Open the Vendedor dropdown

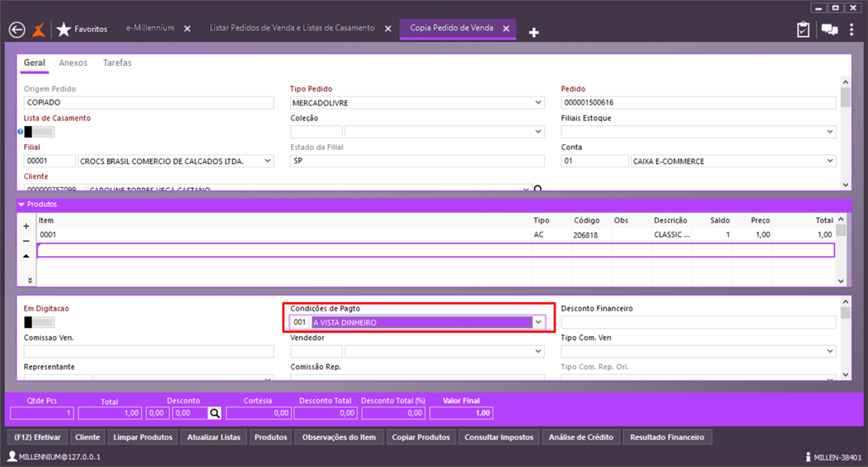pyautogui.click(x=538, y=352)
